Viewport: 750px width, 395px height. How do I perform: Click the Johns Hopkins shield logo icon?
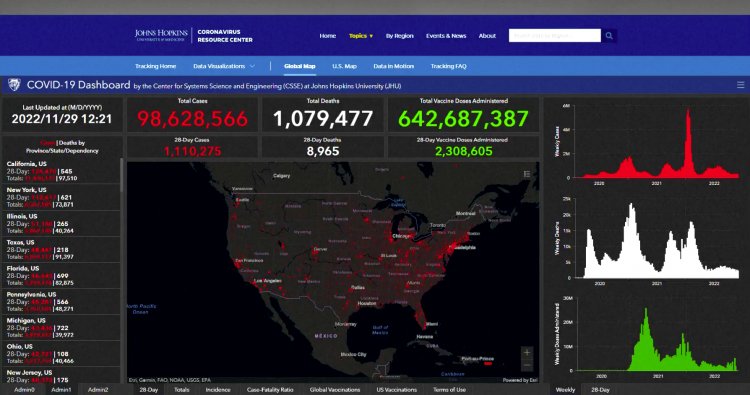[14, 85]
